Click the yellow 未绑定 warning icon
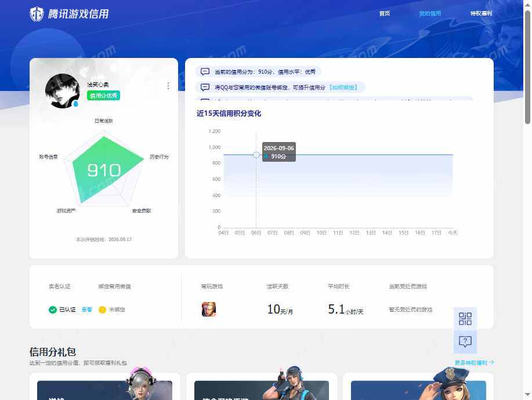 [x=102, y=310]
